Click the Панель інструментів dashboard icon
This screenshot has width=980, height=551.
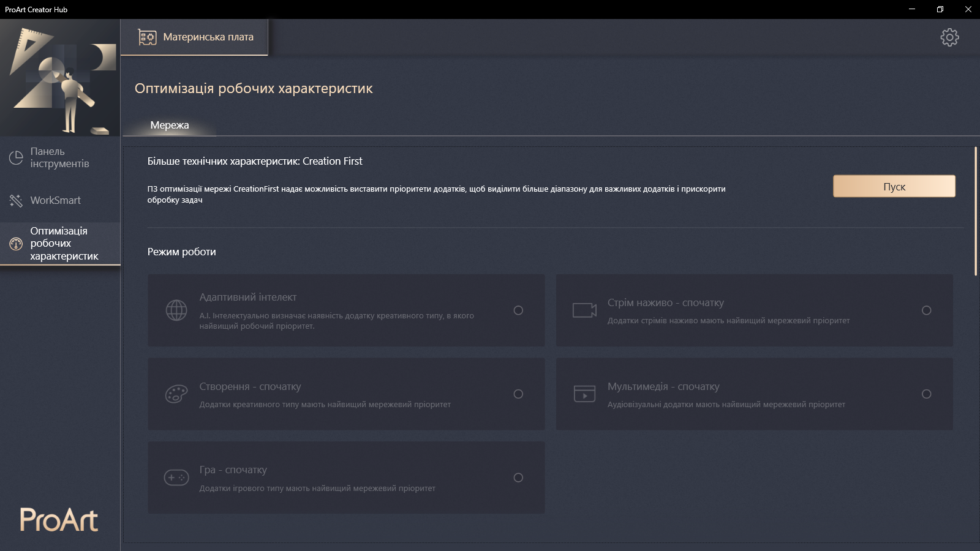16,158
